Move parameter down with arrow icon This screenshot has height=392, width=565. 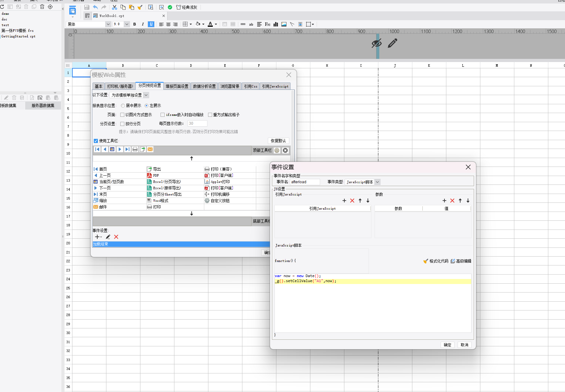click(468, 201)
